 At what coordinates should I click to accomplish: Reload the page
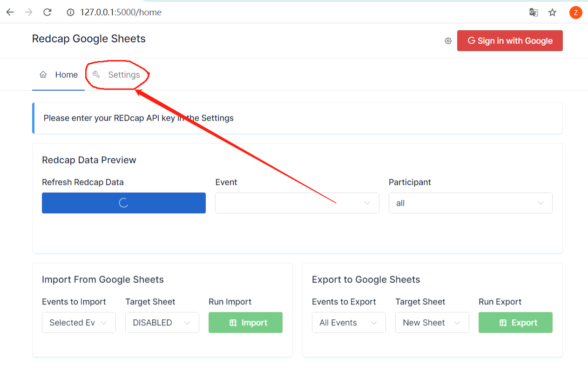tap(47, 12)
